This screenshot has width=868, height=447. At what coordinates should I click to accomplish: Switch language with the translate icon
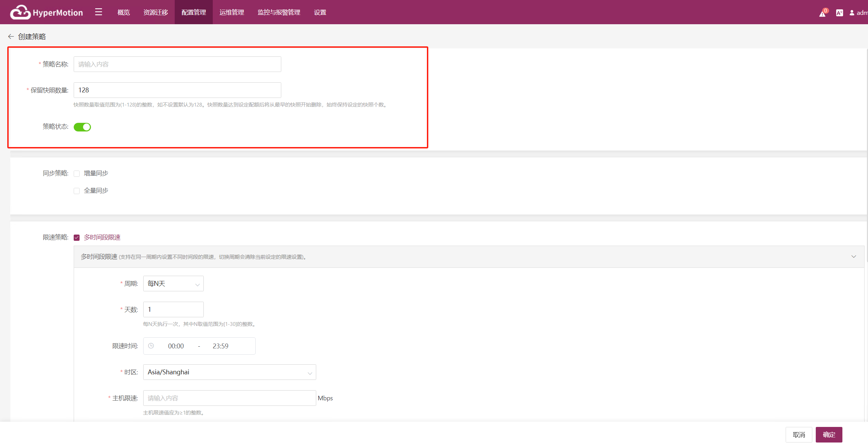coord(839,13)
